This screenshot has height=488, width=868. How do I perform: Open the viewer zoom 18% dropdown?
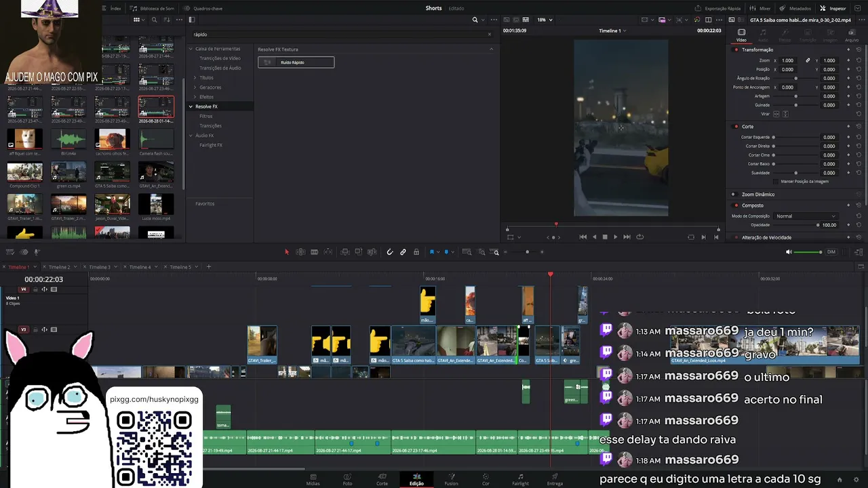pos(545,20)
